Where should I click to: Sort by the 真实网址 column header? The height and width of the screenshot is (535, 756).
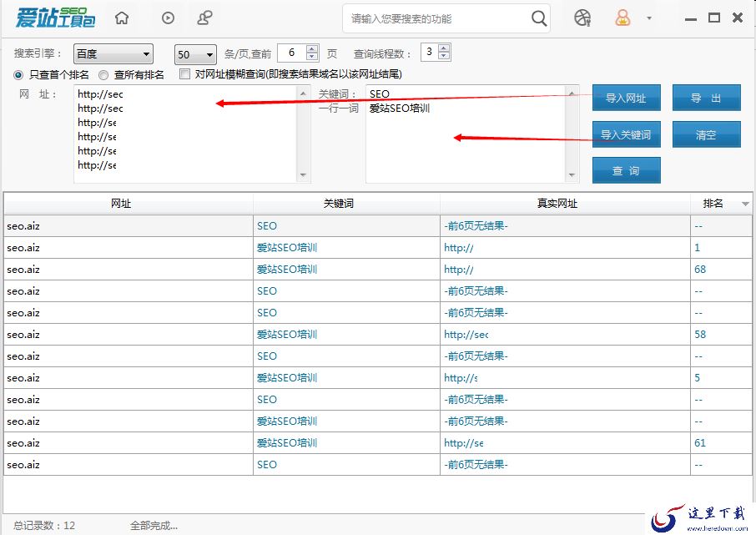pyautogui.click(x=565, y=204)
